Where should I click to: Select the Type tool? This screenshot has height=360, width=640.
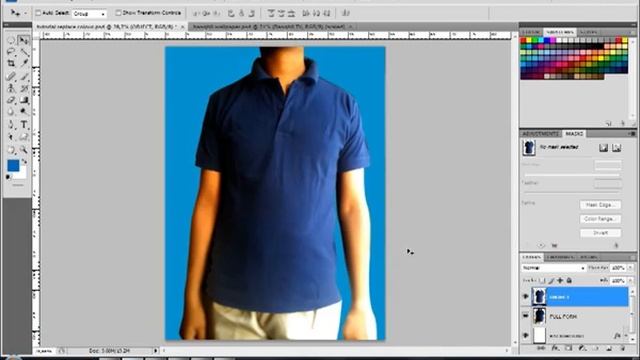tap(24, 125)
